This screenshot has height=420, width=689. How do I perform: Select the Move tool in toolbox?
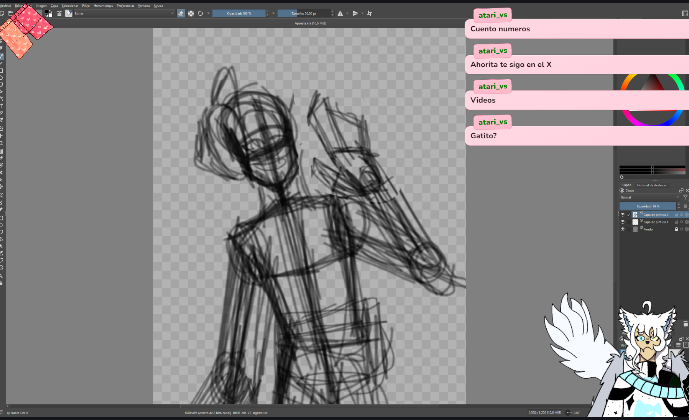pos(2,135)
